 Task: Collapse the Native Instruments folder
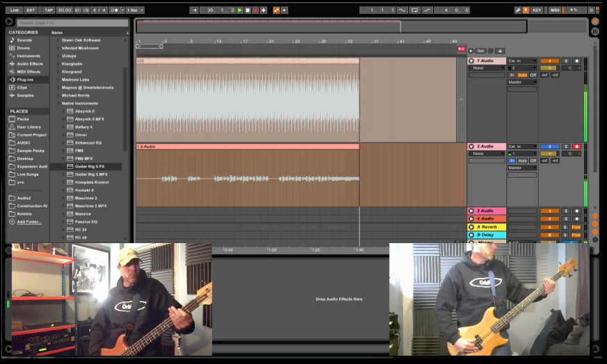tap(58, 104)
